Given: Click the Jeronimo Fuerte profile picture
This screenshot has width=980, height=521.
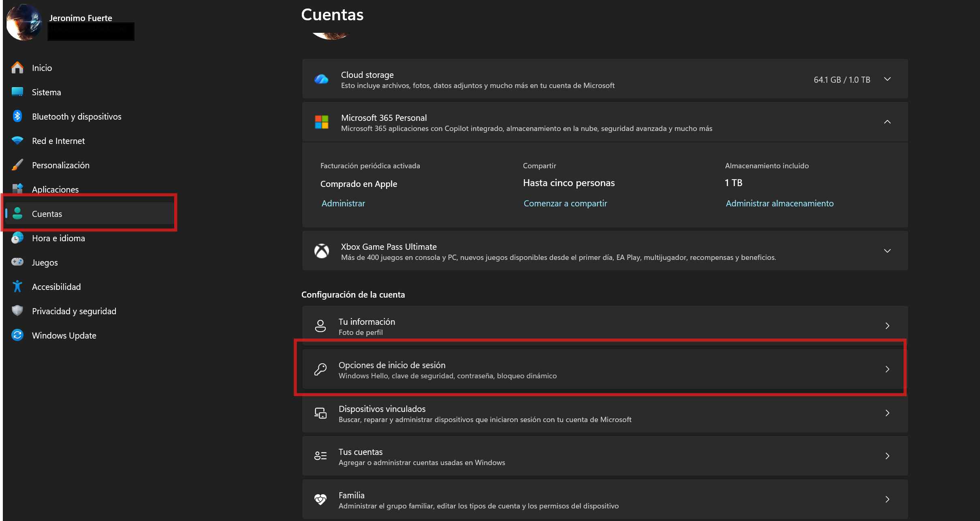Looking at the screenshot, I should [x=24, y=22].
